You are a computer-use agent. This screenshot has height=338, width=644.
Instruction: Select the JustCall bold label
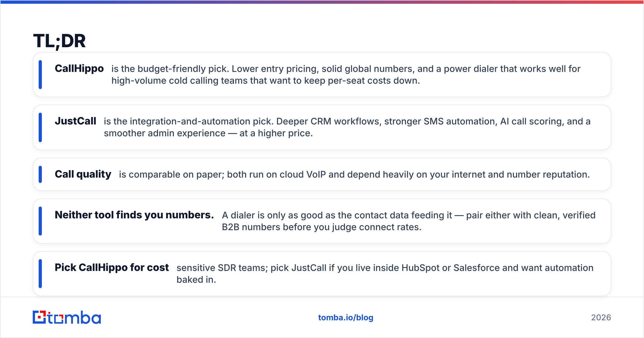pos(75,121)
